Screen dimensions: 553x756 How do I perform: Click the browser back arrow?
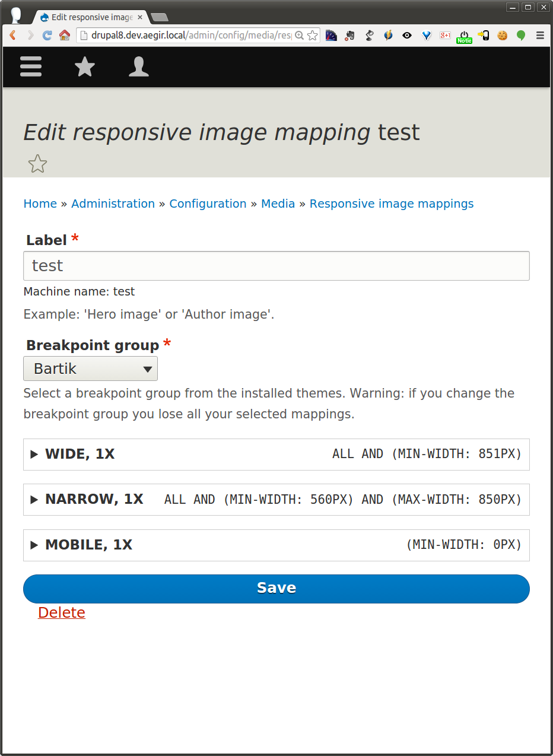pos(12,36)
